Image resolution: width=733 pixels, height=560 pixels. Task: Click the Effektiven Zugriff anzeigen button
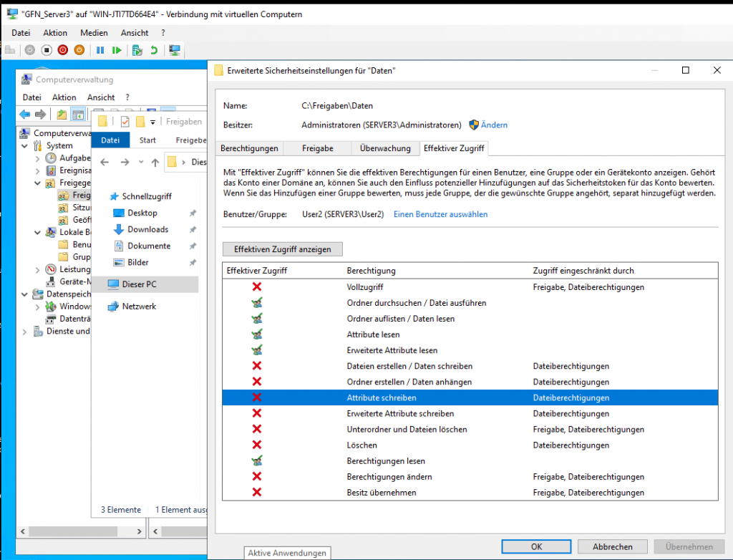[x=282, y=249]
